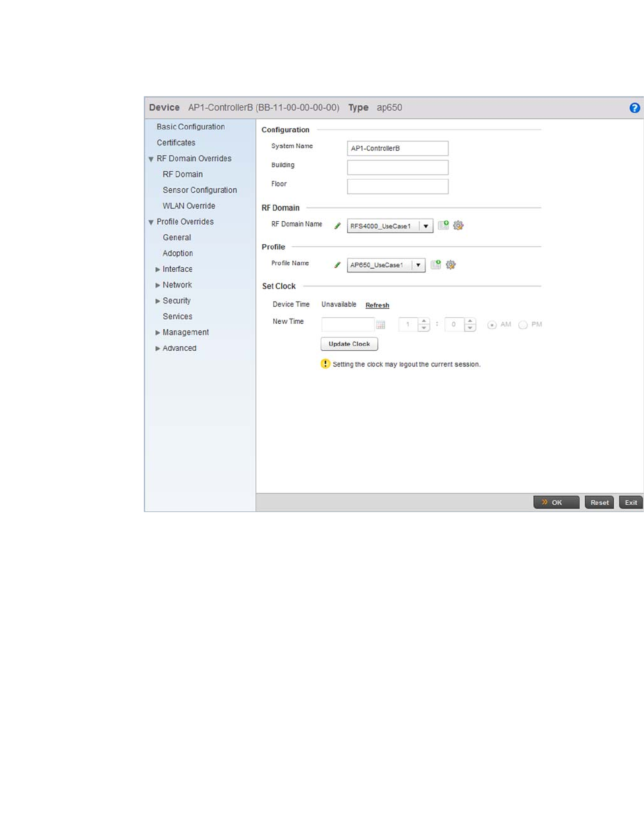This screenshot has height=830, width=644.
Task: Click the System Name input field
Action: click(x=398, y=148)
